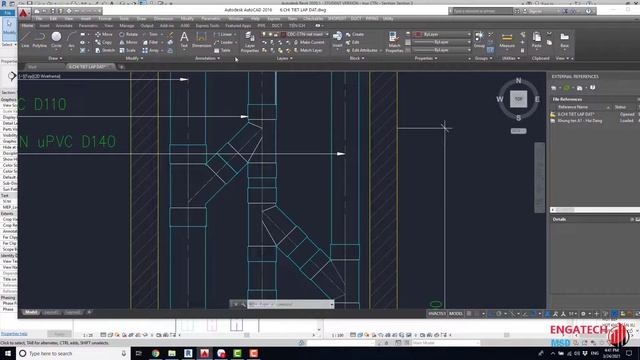Click Match Properties tool
The image size is (640, 360).
point(394,42)
